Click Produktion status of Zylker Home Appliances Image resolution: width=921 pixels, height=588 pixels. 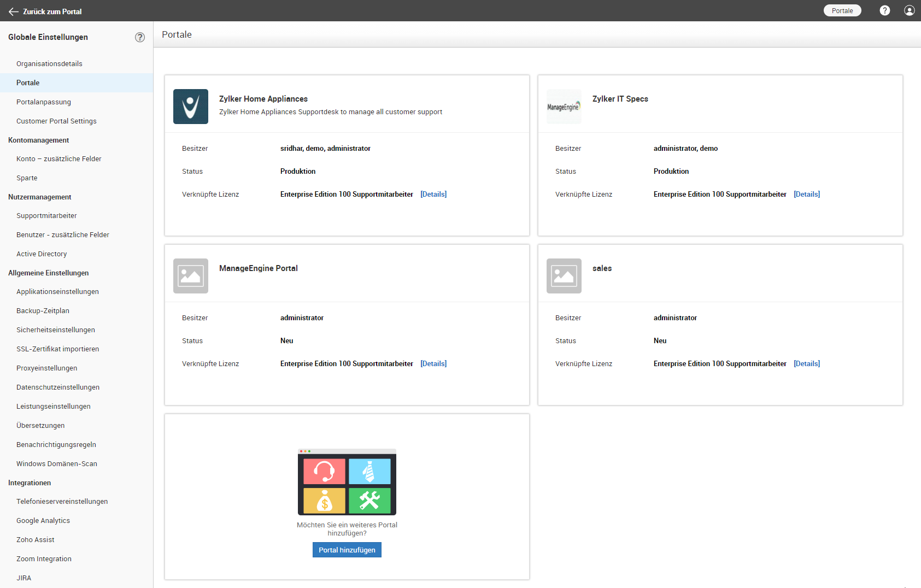coord(298,172)
